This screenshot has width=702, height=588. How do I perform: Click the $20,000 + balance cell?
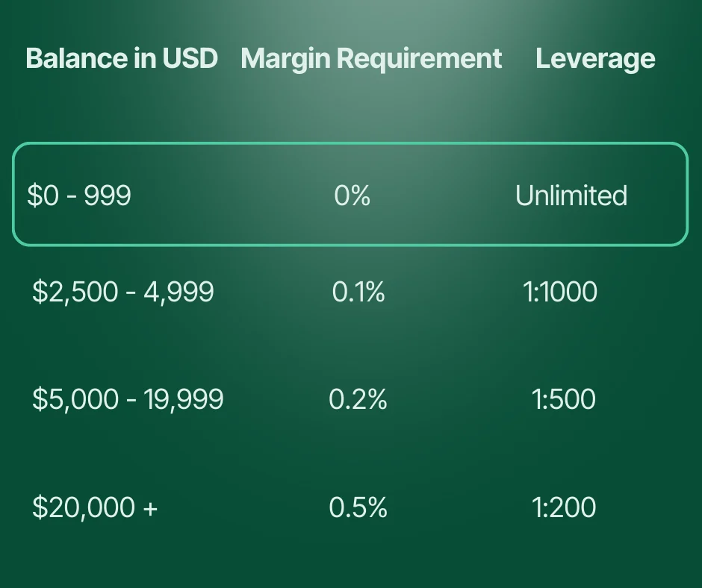click(95, 507)
